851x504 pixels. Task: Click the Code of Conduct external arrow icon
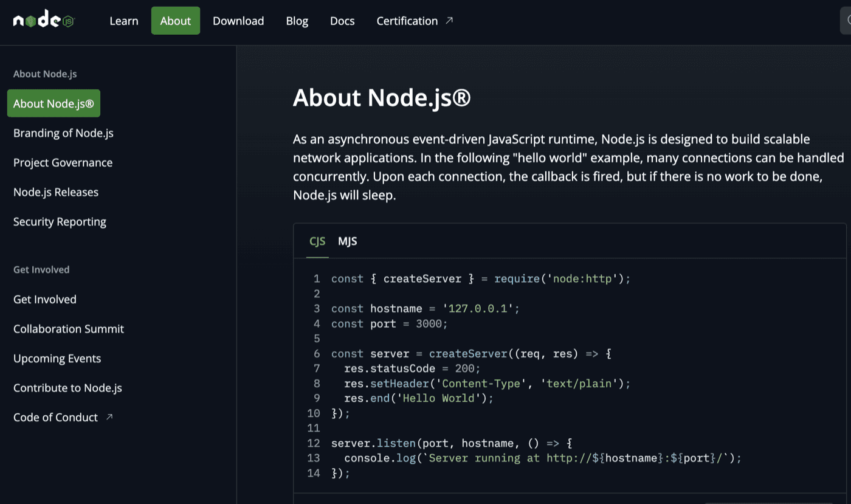109,417
